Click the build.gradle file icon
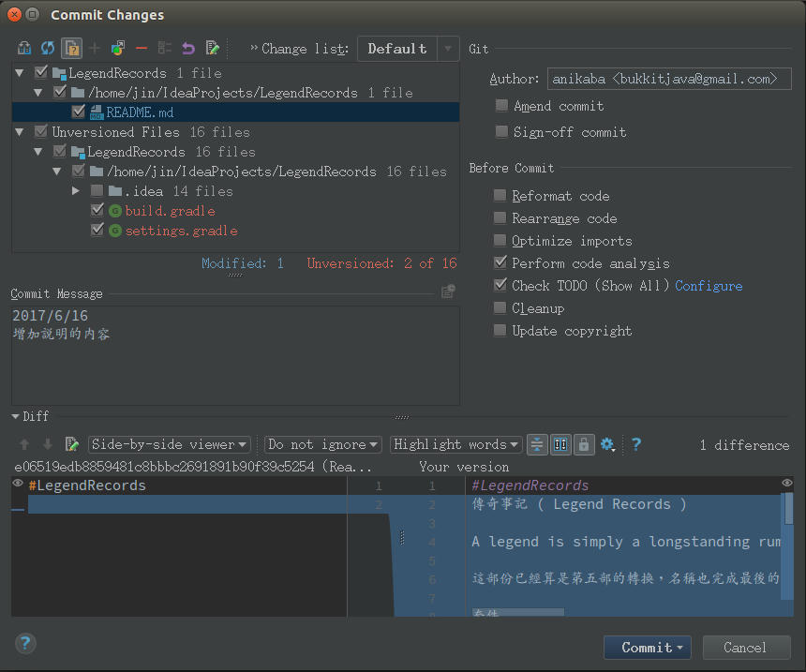The width and height of the screenshot is (806, 672). 115,211
